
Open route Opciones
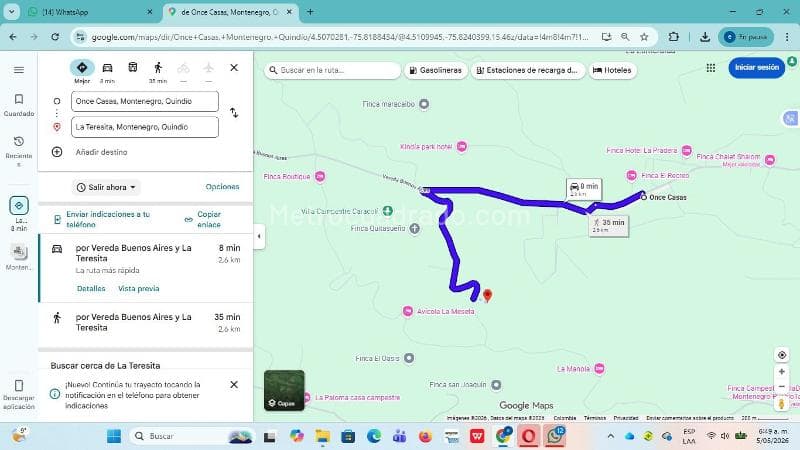(x=222, y=187)
